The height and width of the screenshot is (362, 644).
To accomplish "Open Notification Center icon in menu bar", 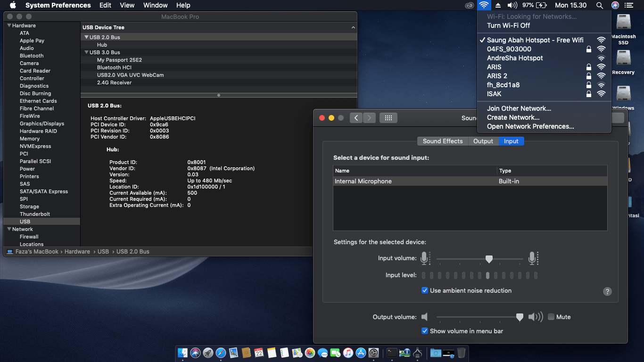I will coord(628,5).
